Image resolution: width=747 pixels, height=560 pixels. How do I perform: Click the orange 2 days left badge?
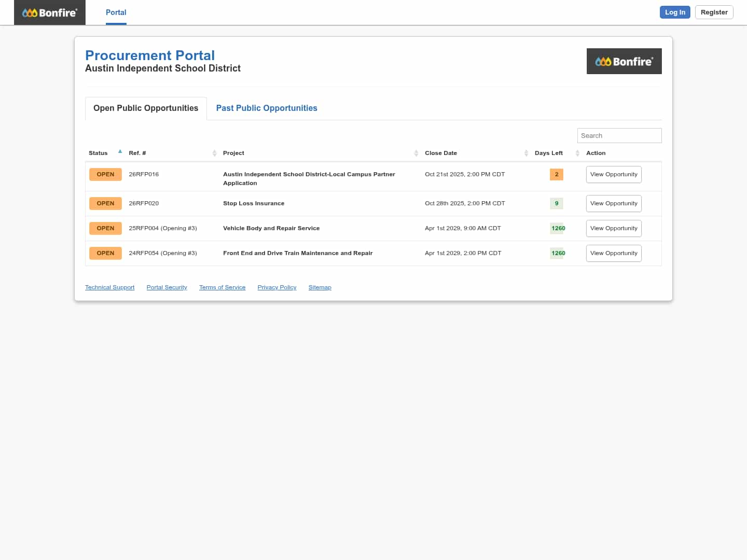point(556,174)
